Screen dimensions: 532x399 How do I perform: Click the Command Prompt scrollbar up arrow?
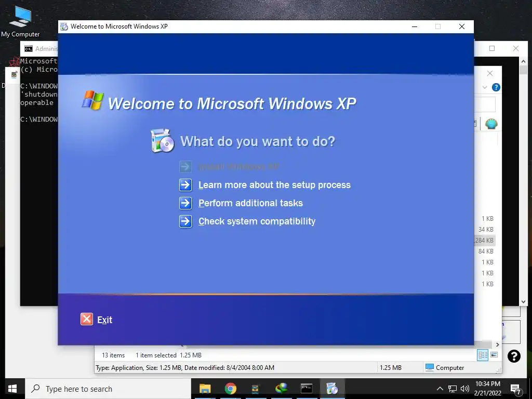point(523,61)
